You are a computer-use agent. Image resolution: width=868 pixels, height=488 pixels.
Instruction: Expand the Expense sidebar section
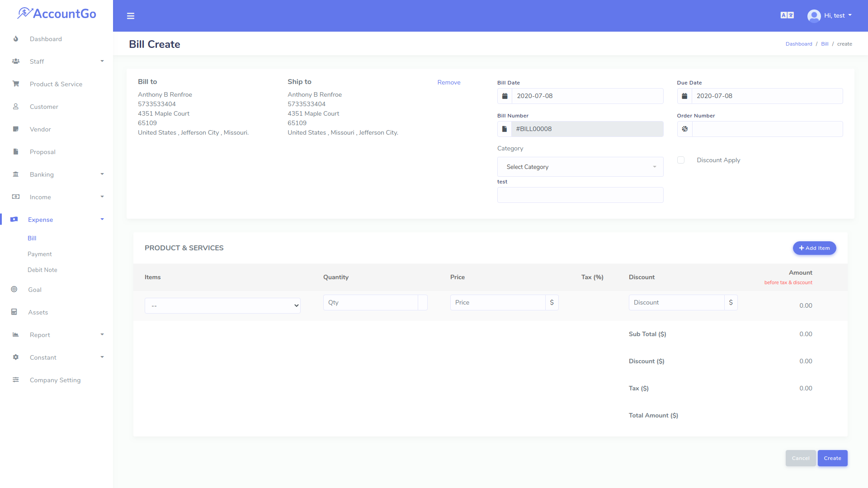click(41, 220)
